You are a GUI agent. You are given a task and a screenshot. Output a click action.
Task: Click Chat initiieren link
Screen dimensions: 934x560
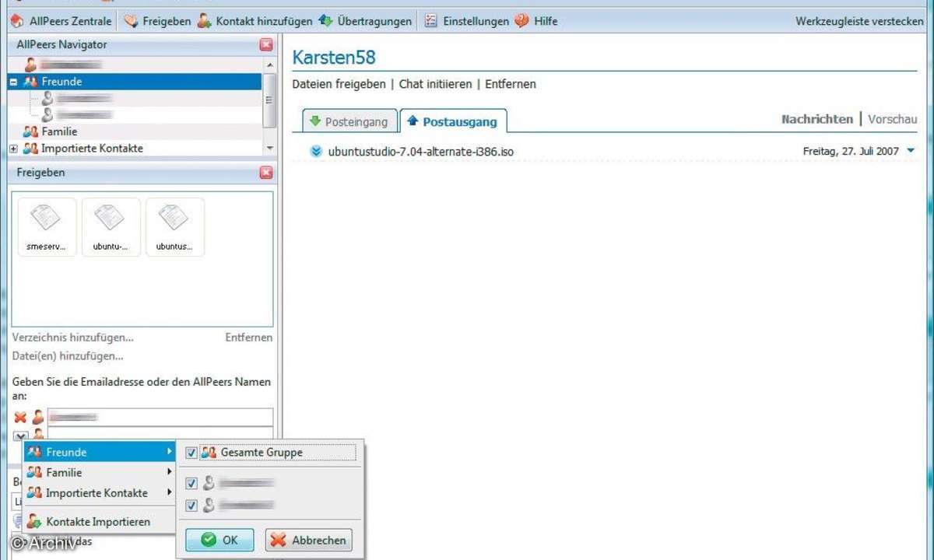(436, 84)
